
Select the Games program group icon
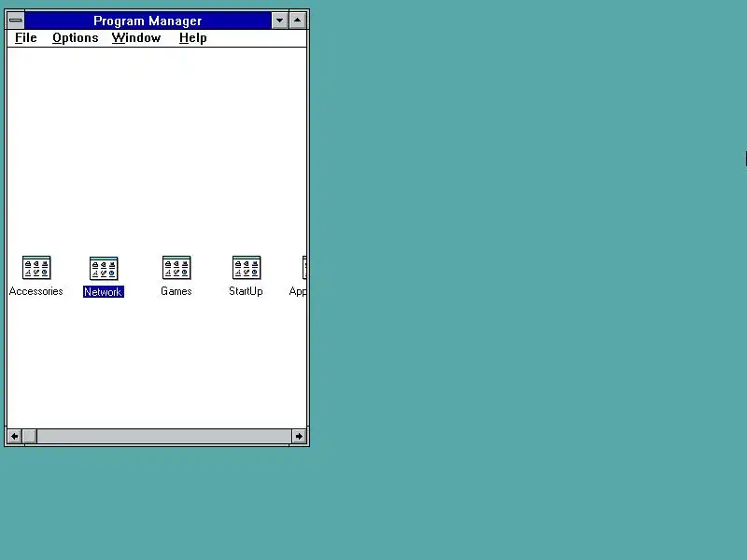tap(176, 268)
